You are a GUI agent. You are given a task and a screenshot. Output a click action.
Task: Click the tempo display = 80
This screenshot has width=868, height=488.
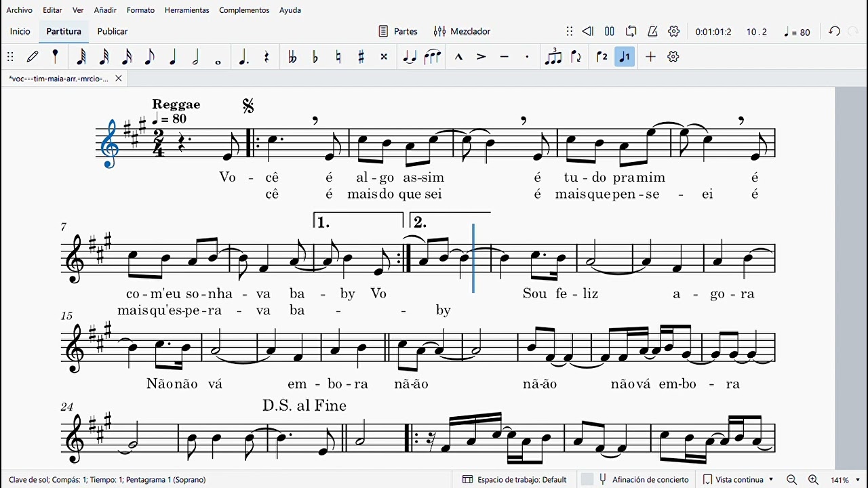click(797, 32)
